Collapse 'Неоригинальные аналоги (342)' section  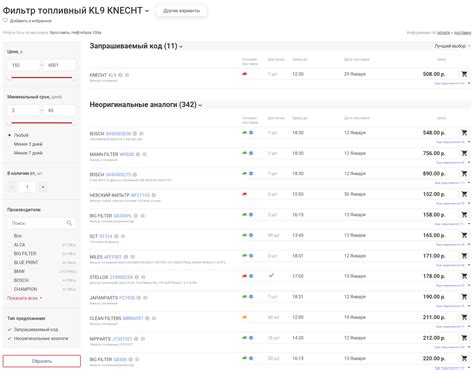click(x=200, y=105)
